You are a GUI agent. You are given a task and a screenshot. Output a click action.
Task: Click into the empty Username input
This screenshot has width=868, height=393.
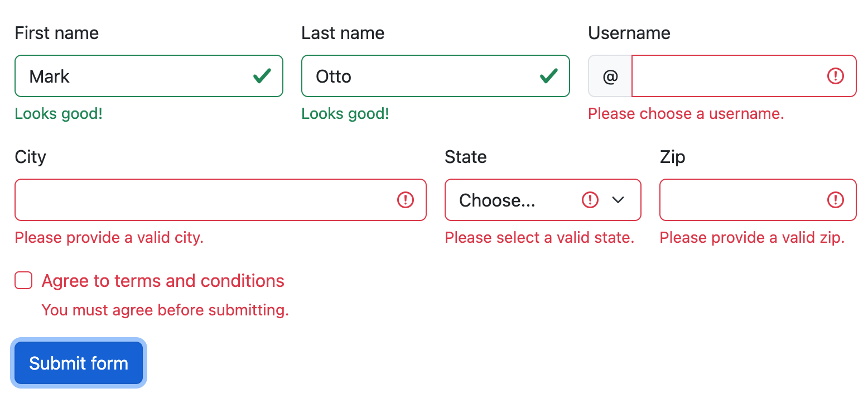(725, 76)
